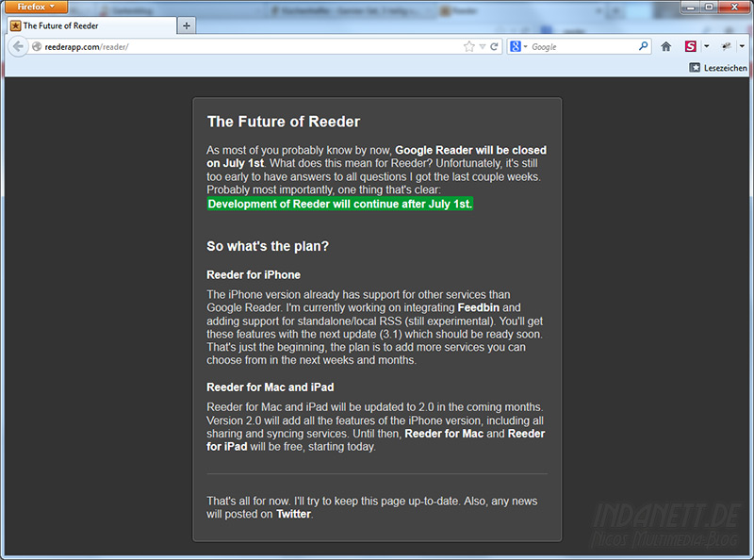The width and height of the screenshot is (754, 560).
Task: Click the site identity globe icon
Action: pos(37,47)
